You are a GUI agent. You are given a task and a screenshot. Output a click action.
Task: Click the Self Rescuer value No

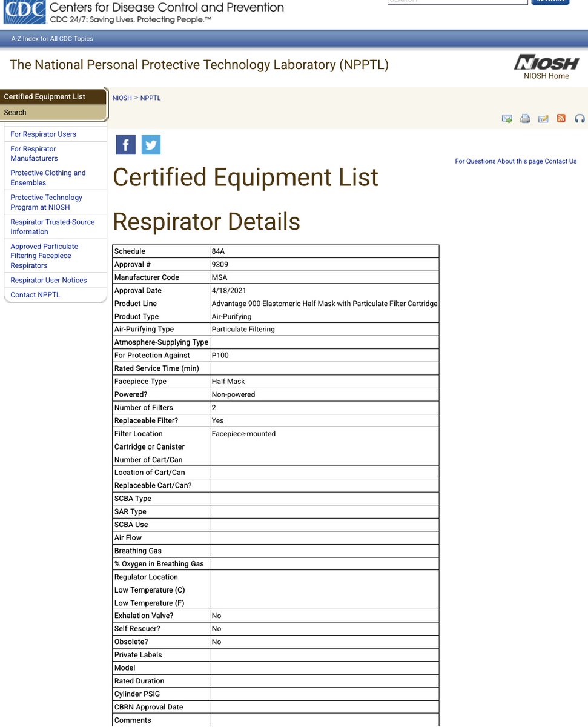pos(216,629)
